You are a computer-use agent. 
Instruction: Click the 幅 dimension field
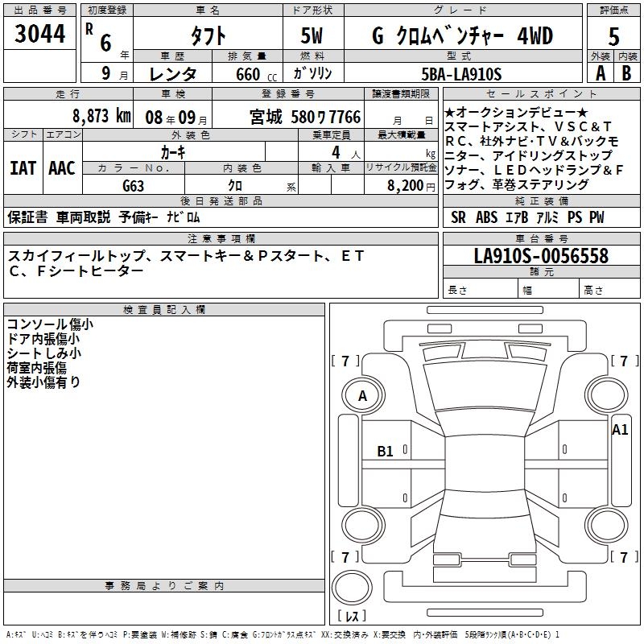(549, 290)
